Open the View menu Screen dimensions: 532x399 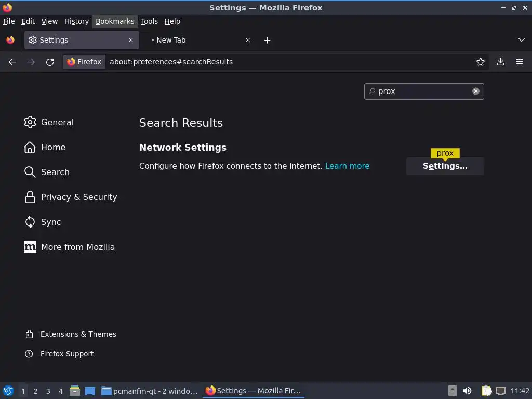point(49,21)
